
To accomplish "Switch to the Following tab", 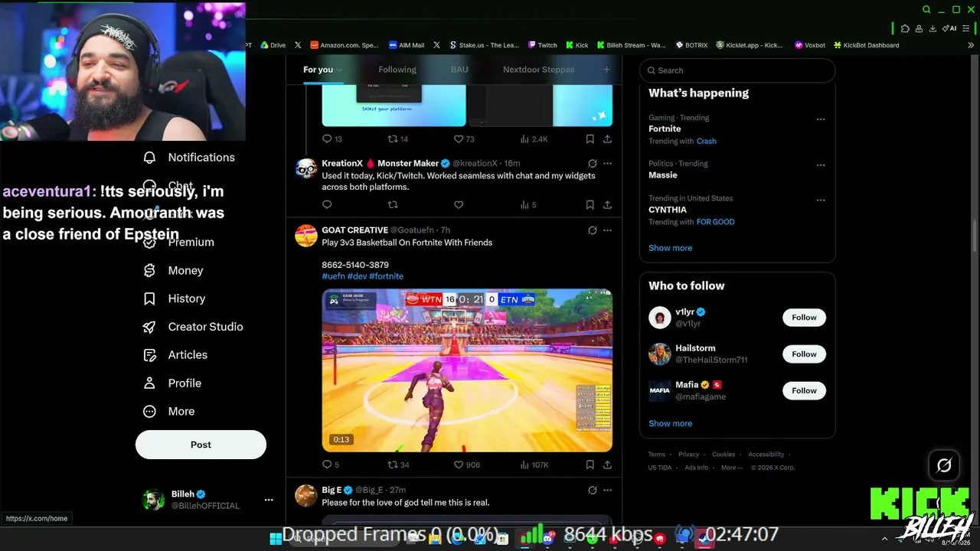I will tap(397, 70).
